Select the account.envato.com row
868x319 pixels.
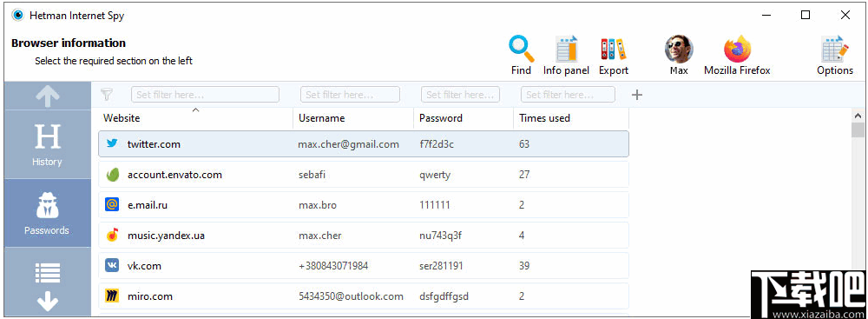point(364,175)
